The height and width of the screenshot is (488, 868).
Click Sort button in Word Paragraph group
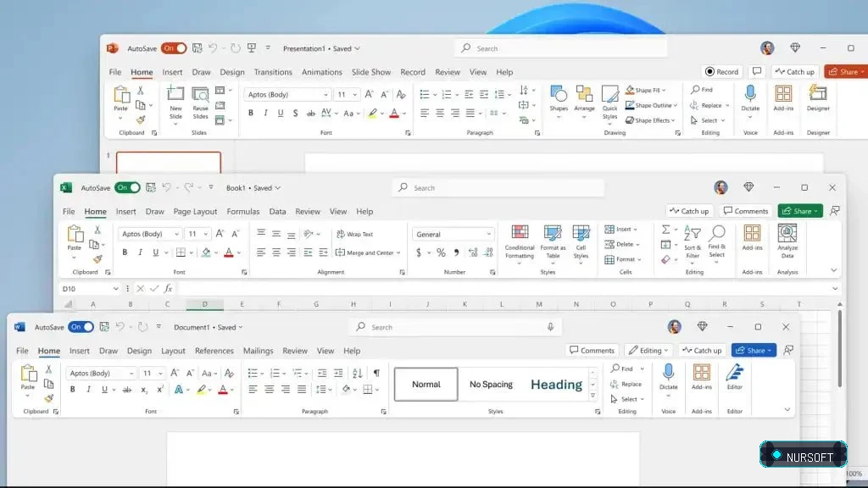click(x=357, y=373)
